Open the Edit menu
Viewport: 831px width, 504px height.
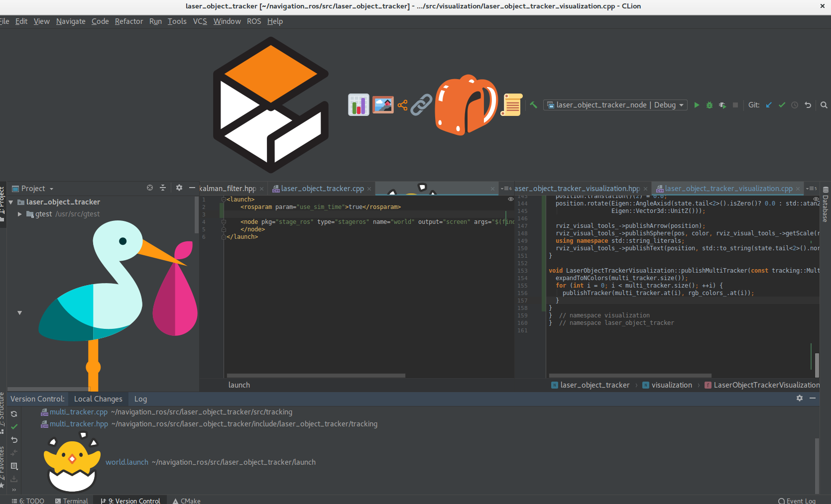click(x=21, y=21)
